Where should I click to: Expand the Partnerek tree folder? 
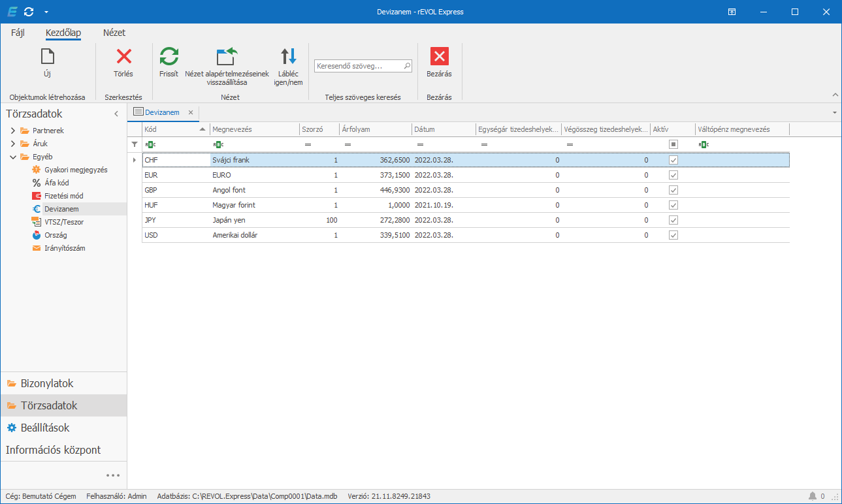[12, 131]
